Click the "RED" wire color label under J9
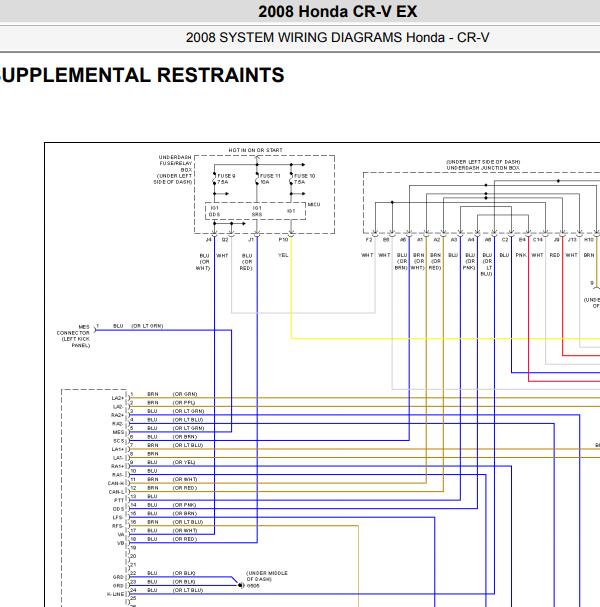The width and height of the screenshot is (600, 607). [555, 255]
